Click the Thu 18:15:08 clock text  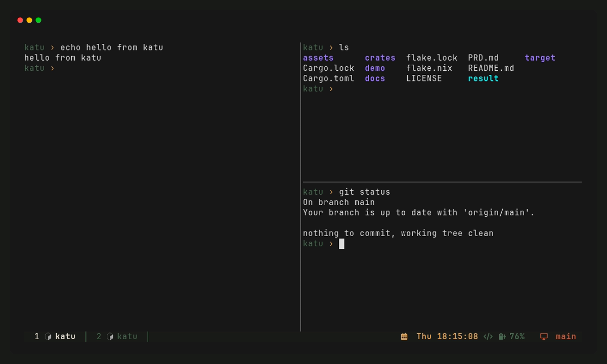pyautogui.click(x=447, y=337)
